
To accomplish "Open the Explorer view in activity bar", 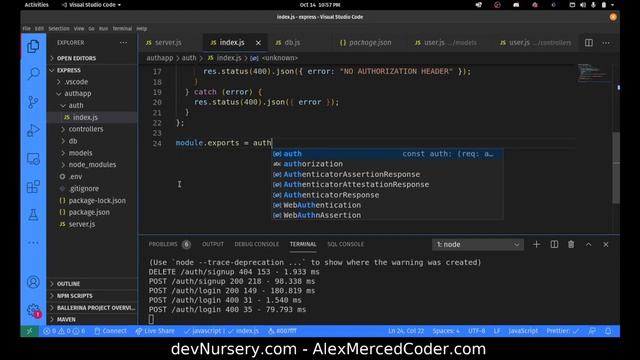I will coord(33,47).
